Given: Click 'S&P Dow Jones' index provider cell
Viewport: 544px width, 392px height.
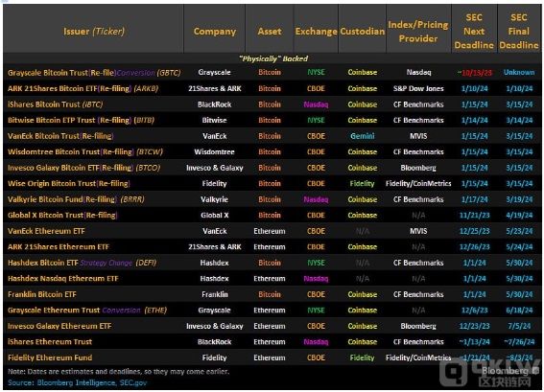Looking at the screenshot, I should click(x=418, y=88).
